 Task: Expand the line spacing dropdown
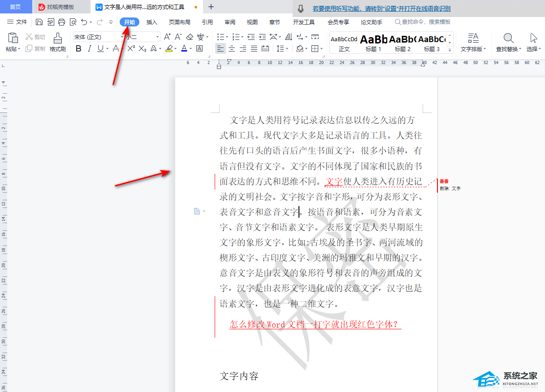pyautogui.click(x=286, y=48)
